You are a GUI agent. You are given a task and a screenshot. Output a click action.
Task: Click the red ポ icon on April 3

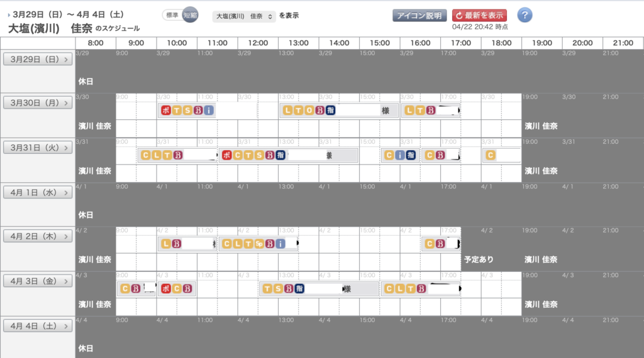(167, 289)
